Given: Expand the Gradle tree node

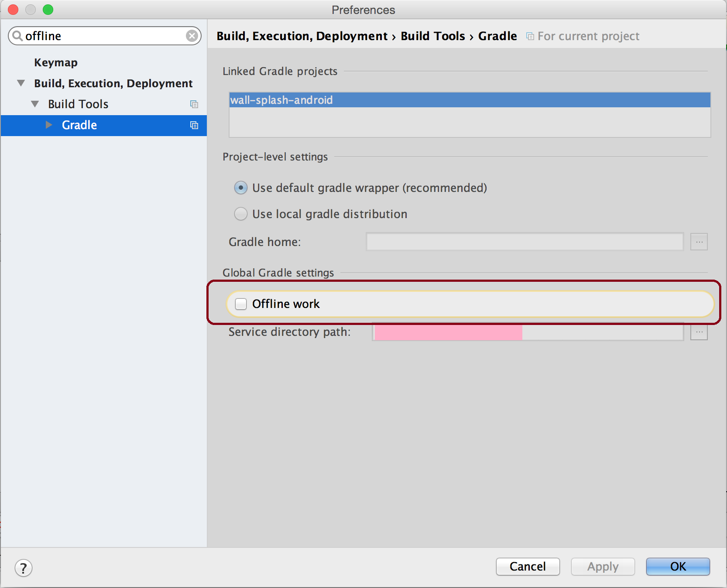Looking at the screenshot, I should click(x=49, y=125).
